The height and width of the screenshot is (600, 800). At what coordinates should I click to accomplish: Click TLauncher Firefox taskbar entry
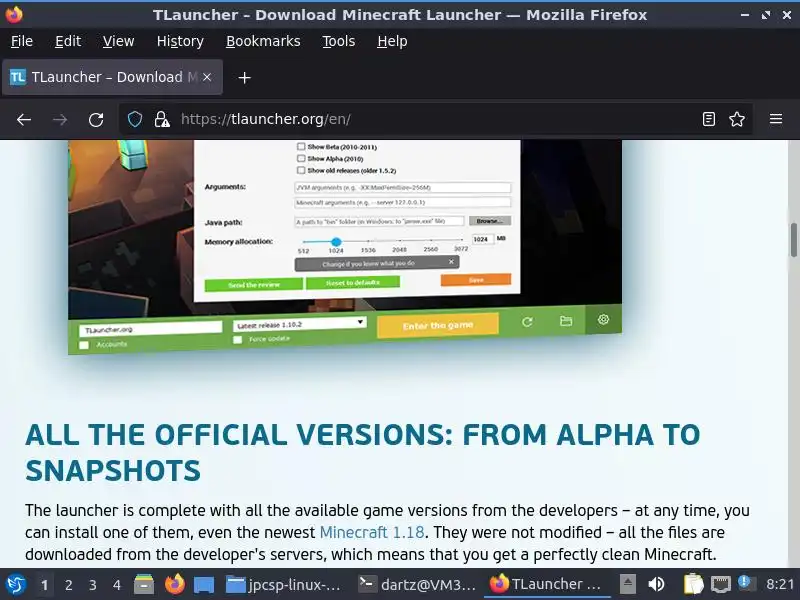(547, 584)
